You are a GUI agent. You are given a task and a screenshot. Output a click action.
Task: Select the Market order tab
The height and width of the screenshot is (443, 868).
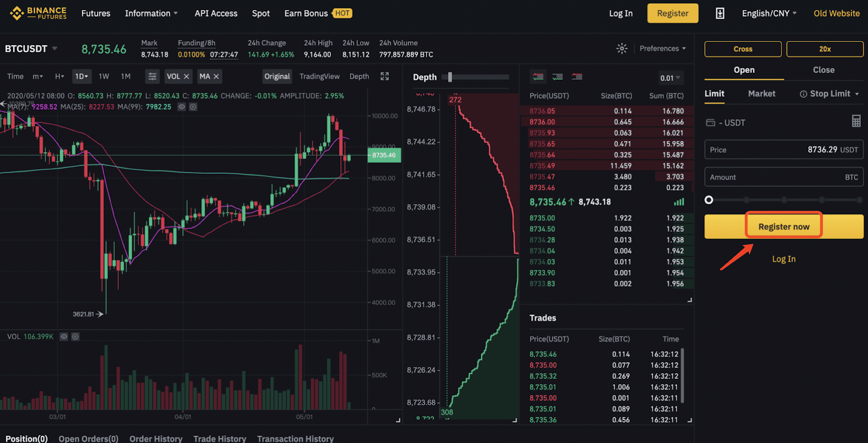762,94
